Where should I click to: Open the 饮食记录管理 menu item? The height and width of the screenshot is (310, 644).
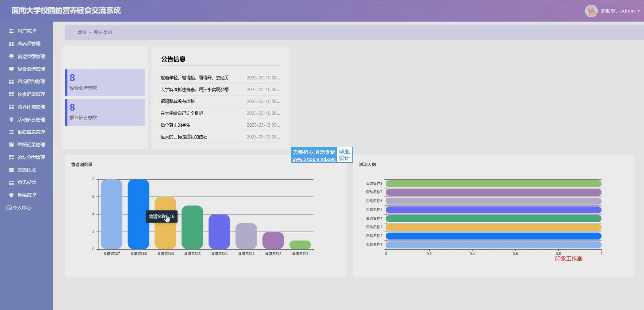pos(31,94)
